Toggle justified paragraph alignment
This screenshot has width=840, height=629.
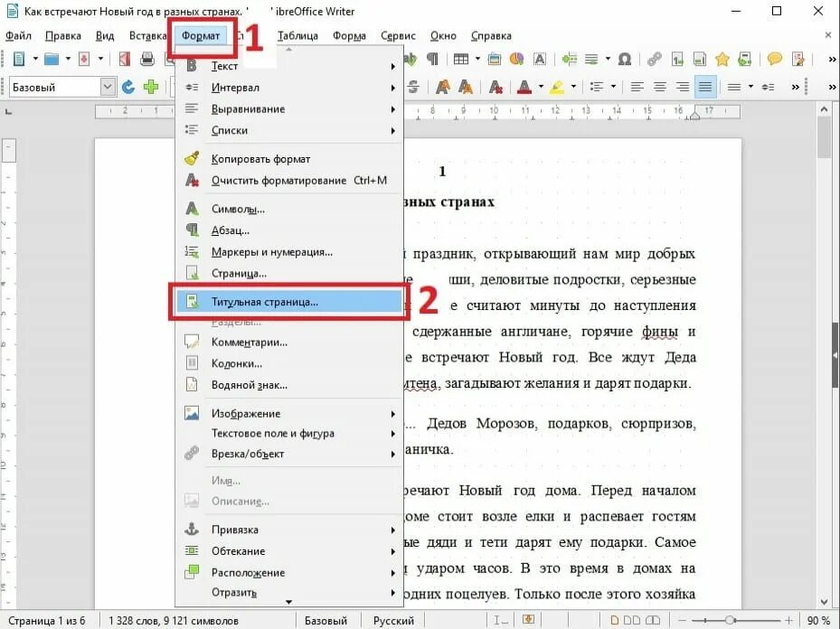click(x=705, y=87)
